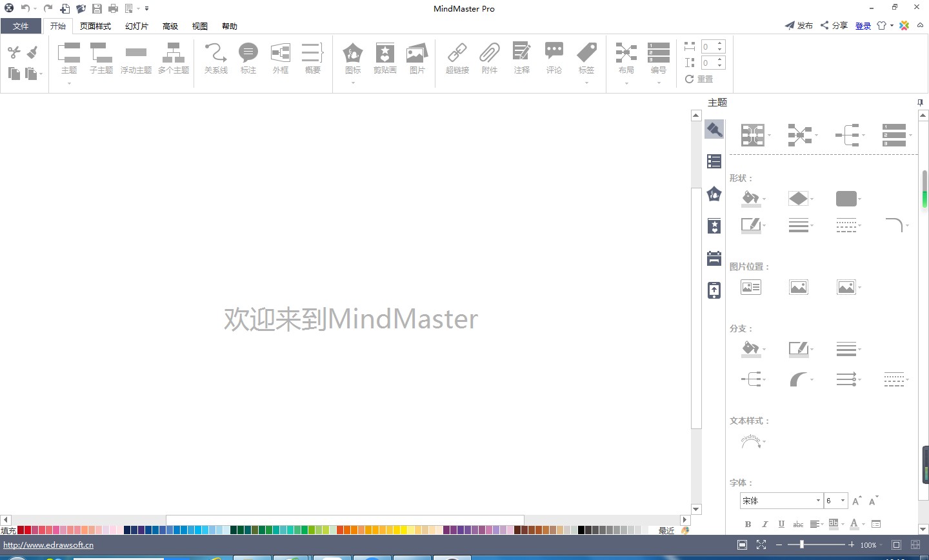Click the Copy icon in ribbon
929x560 pixels.
pyautogui.click(x=14, y=73)
